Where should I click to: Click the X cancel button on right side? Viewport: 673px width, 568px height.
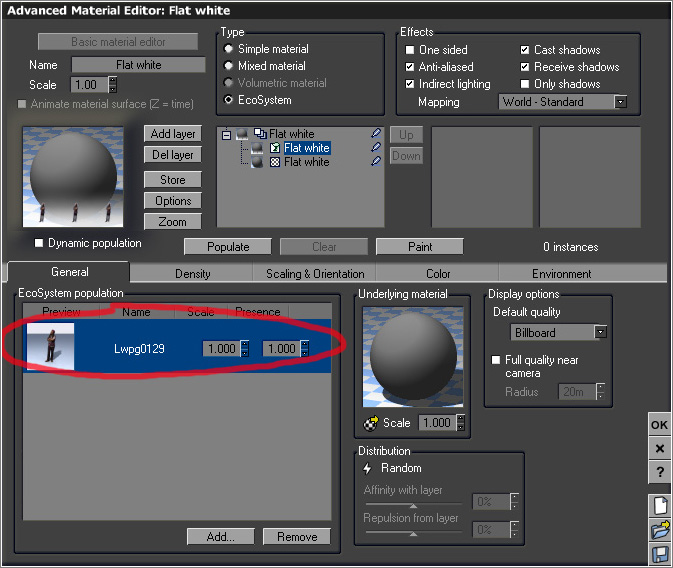click(660, 449)
